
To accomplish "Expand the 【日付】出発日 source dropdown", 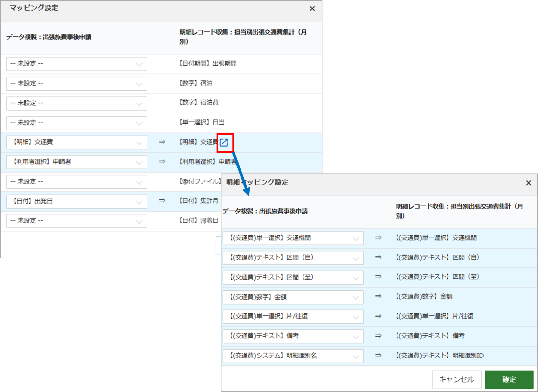I will 77,201.
